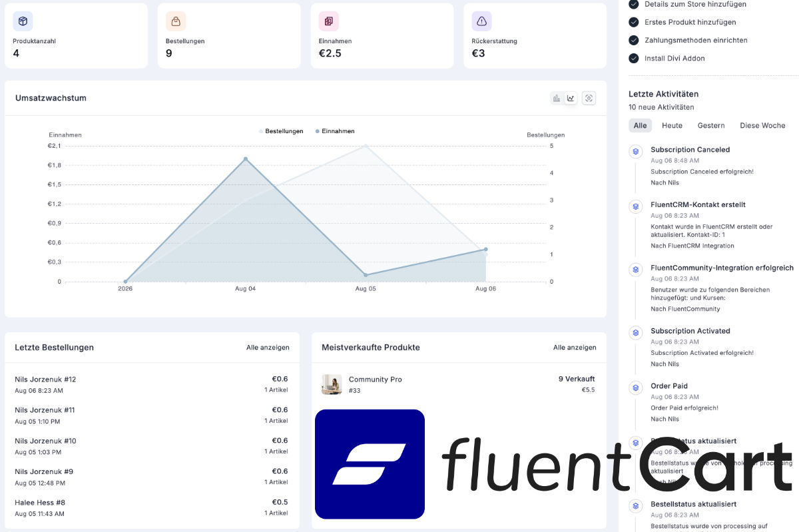Viewport: 799px width, 532px height.
Task: Switch chart to bar view
Action: coord(557,99)
